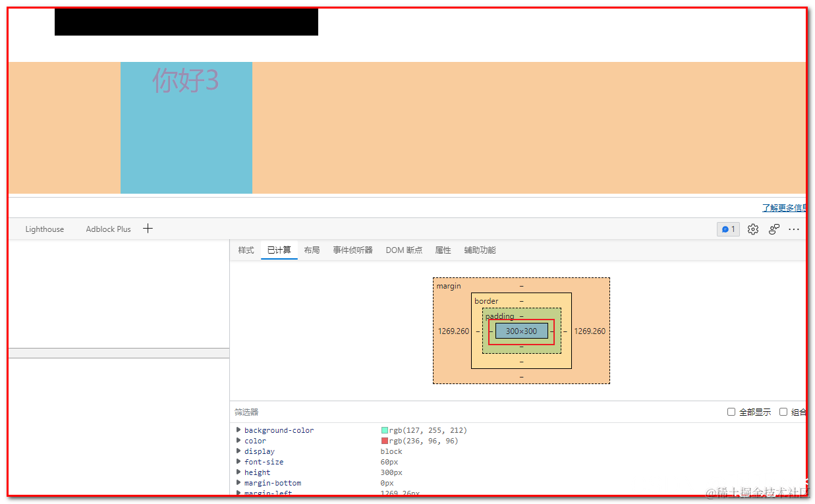Open the DevTools more options menu
Screen dimensions: 815x504
tap(794, 229)
